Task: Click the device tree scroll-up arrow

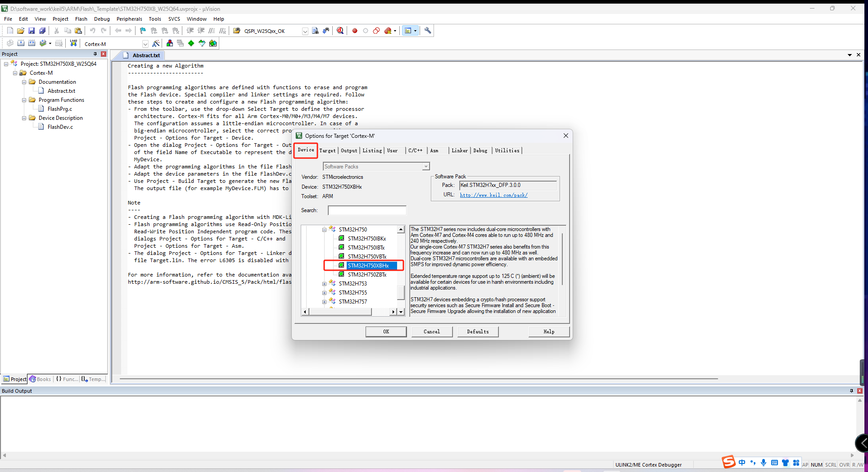Action: click(x=401, y=229)
